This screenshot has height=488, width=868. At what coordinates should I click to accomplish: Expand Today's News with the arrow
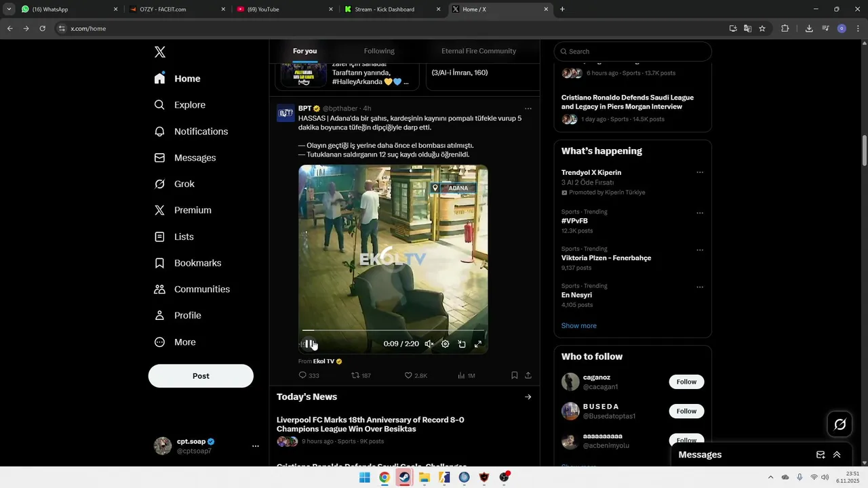pyautogui.click(x=528, y=397)
